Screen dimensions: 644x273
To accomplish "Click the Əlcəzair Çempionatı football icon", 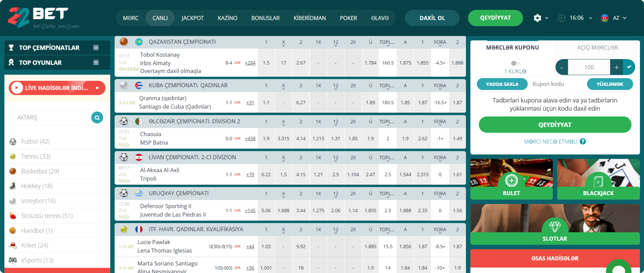I will (124, 121).
